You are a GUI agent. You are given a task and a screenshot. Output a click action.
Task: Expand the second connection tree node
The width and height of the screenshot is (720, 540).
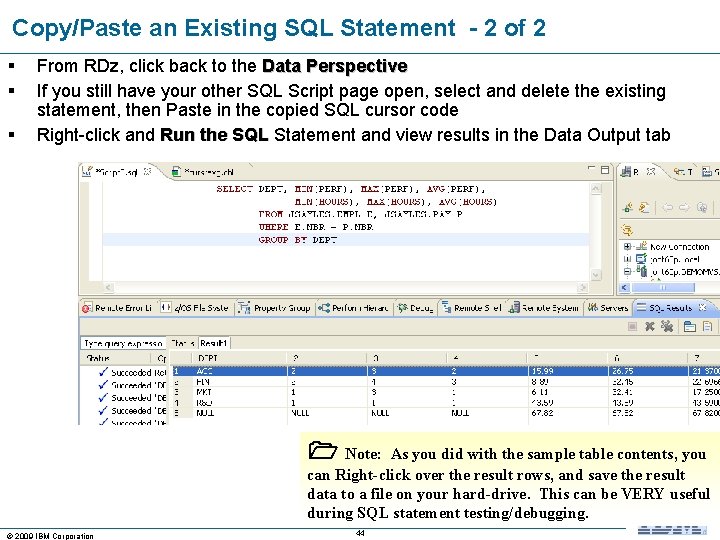[x=627, y=259]
